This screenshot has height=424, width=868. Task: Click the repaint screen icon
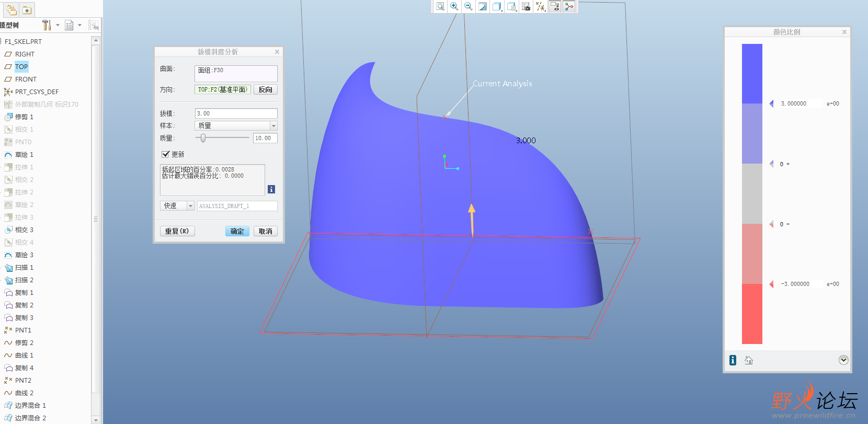click(x=483, y=6)
